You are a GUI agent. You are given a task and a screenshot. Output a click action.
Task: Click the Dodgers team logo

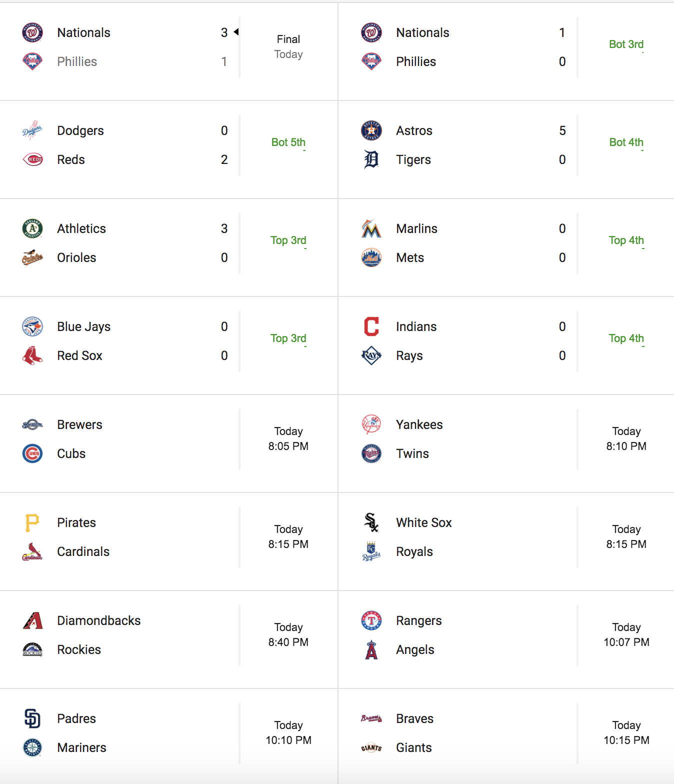click(x=32, y=130)
